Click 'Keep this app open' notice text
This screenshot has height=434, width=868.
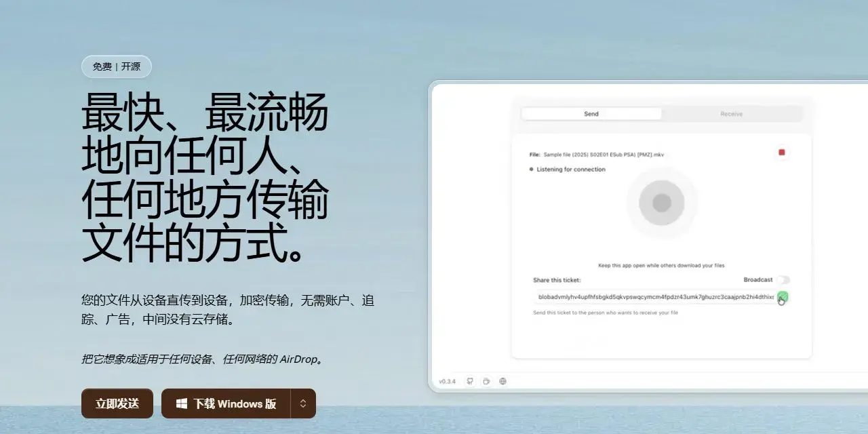point(661,266)
